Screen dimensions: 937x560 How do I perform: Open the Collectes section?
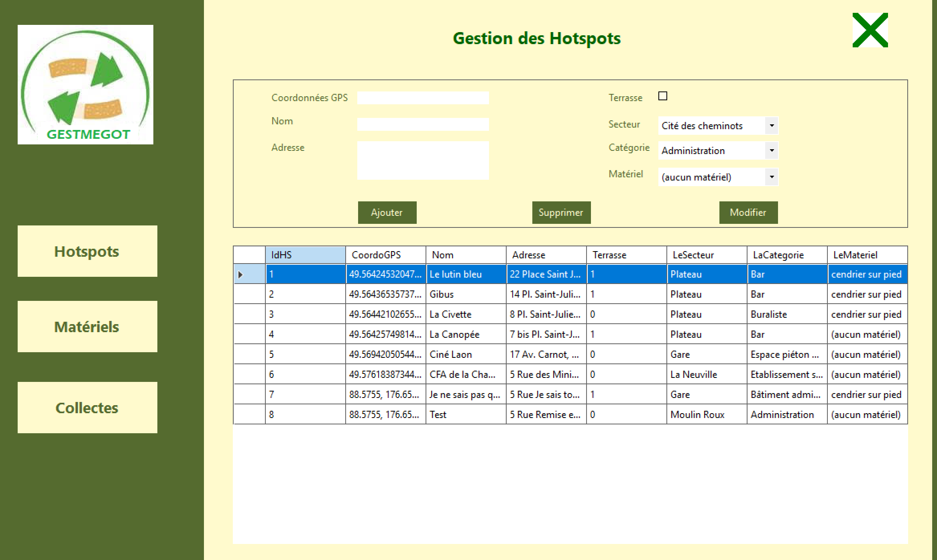[x=86, y=408]
